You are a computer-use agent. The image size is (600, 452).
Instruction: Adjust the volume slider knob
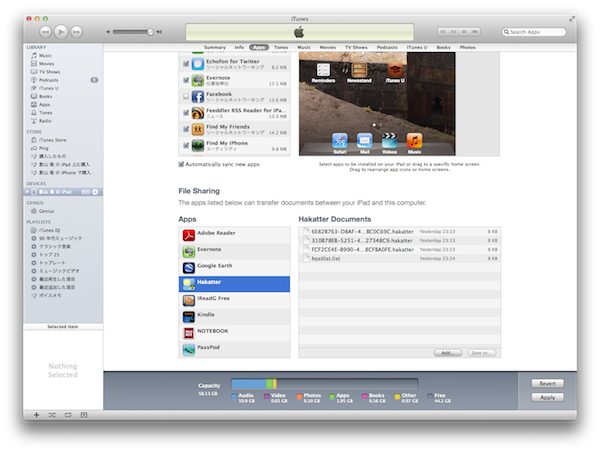click(150, 32)
